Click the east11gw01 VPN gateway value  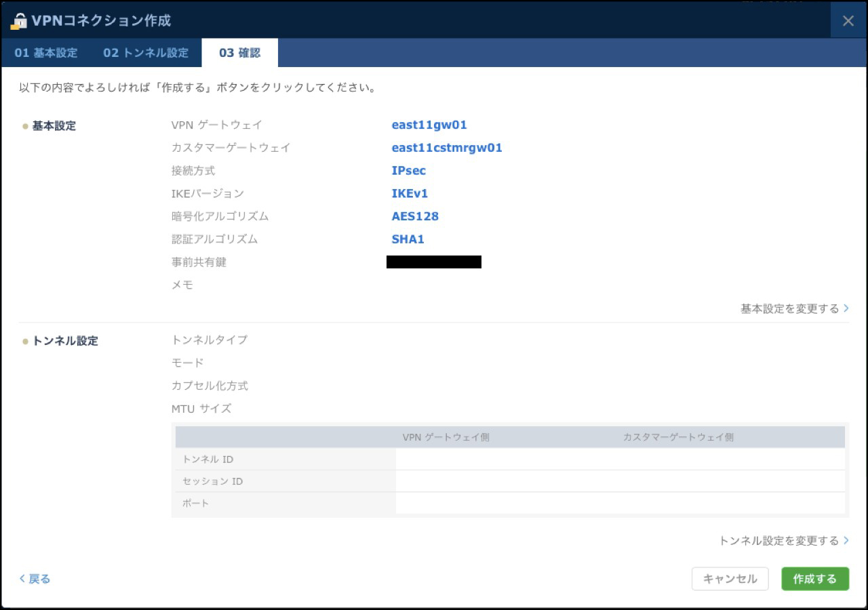pyautogui.click(x=429, y=125)
